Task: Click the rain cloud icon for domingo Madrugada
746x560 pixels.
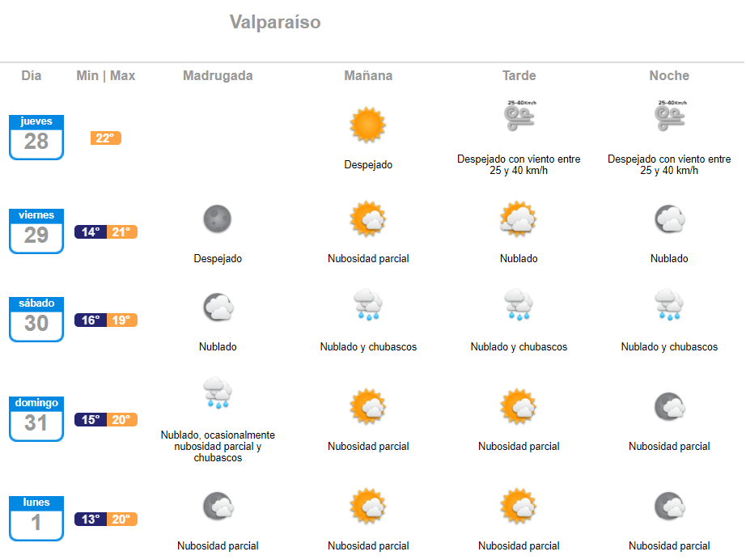Action: (x=218, y=392)
